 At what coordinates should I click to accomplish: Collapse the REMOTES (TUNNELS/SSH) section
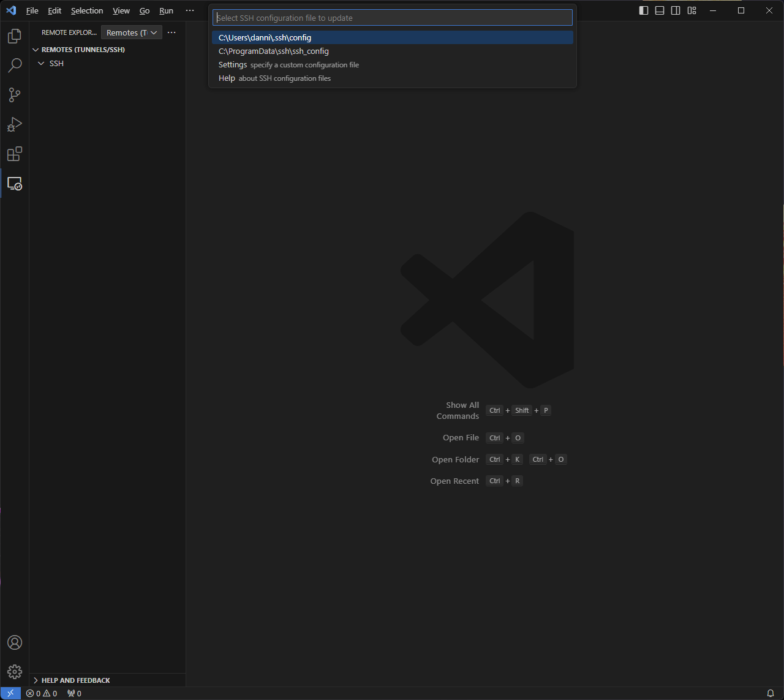(107, 50)
